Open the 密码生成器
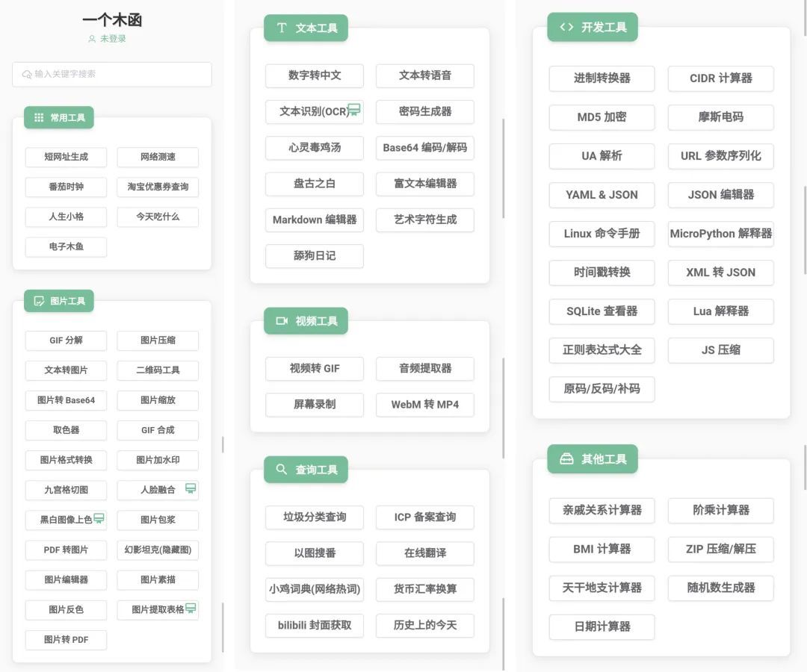This screenshot has height=672, width=807. pos(424,111)
